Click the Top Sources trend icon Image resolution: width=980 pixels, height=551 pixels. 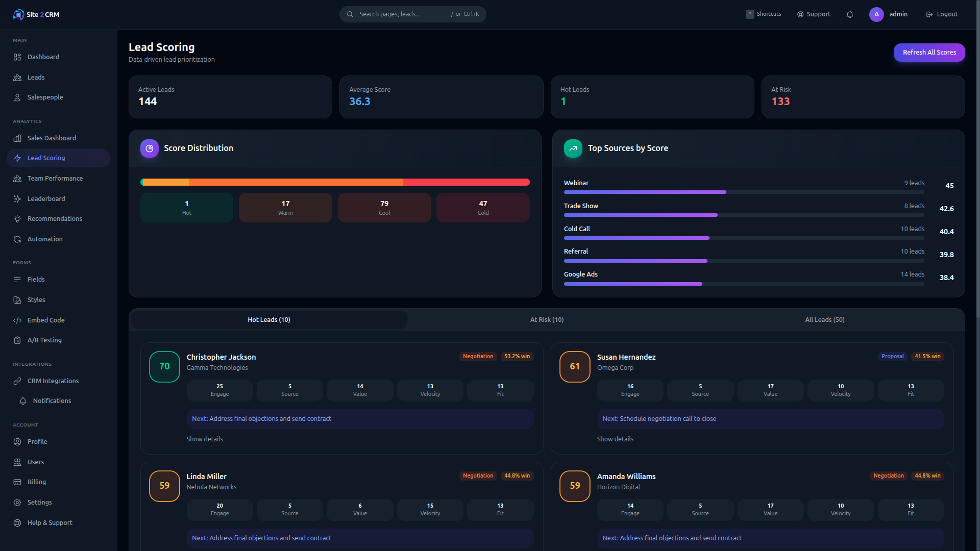click(573, 148)
